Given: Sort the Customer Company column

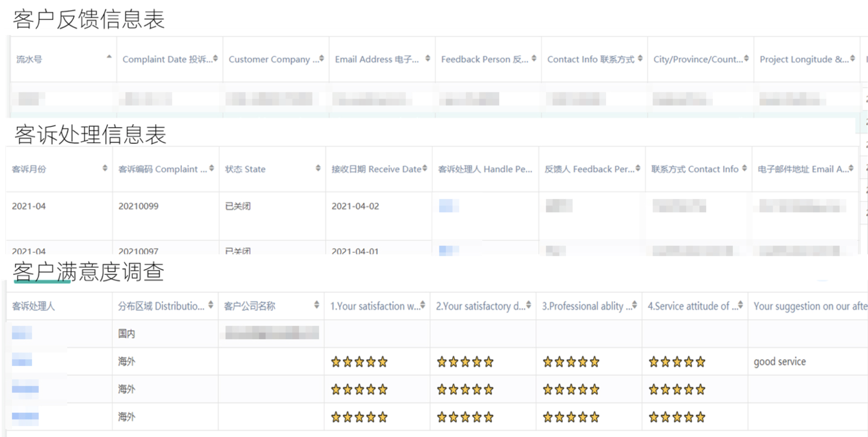Looking at the screenshot, I should [x=321, y=58].
